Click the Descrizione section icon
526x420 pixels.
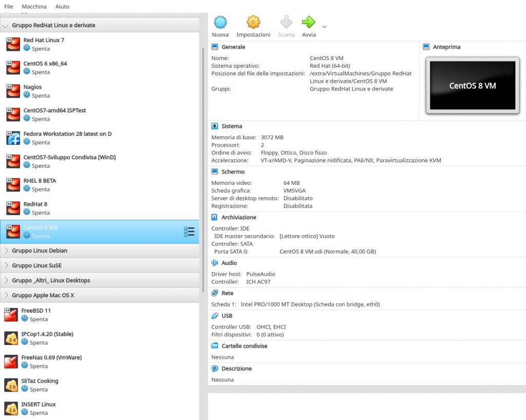(215, 368)
